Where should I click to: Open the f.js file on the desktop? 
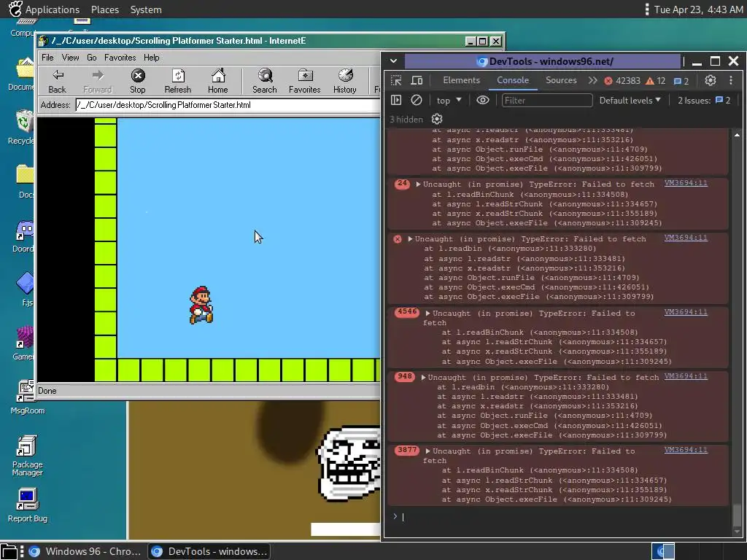(x=25, y=289)
